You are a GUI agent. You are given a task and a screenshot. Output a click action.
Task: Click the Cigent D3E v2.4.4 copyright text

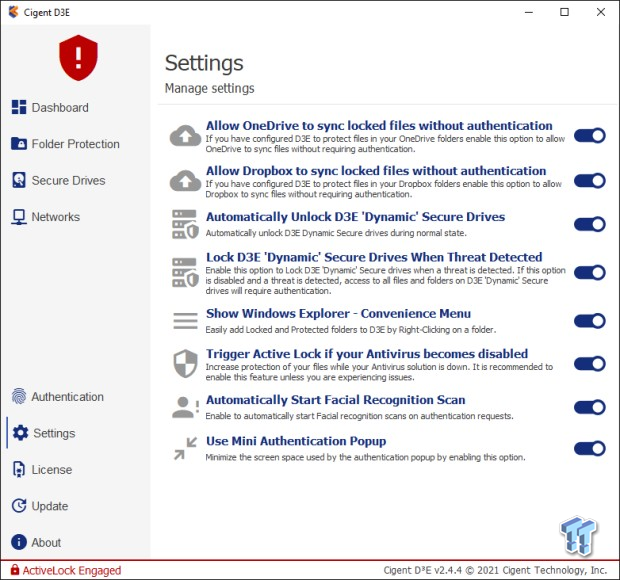pyautogui.click(x=495, y=570)
